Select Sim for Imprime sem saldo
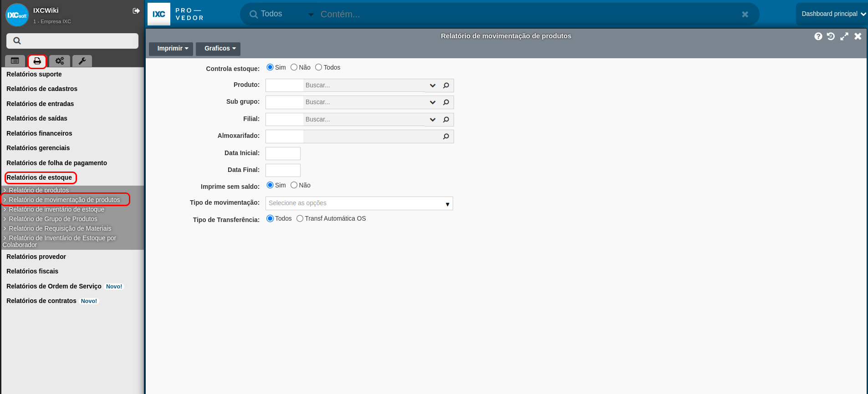 [x=270, y=185]
